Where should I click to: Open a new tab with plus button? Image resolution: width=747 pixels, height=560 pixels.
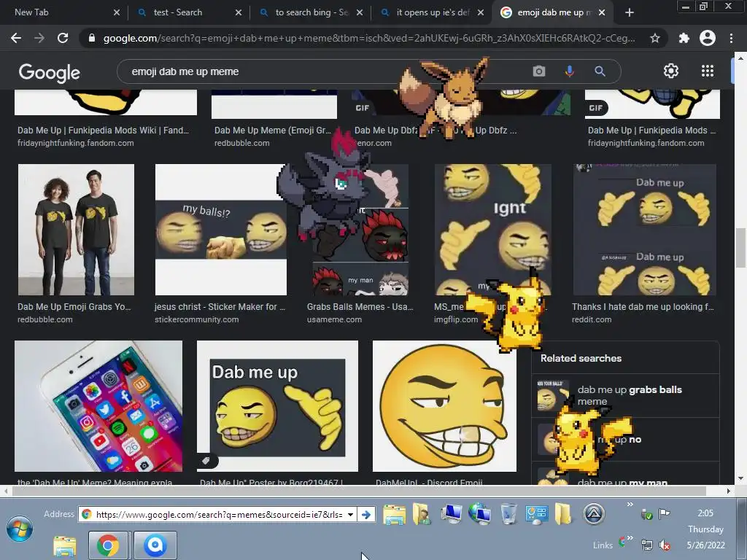630,12
